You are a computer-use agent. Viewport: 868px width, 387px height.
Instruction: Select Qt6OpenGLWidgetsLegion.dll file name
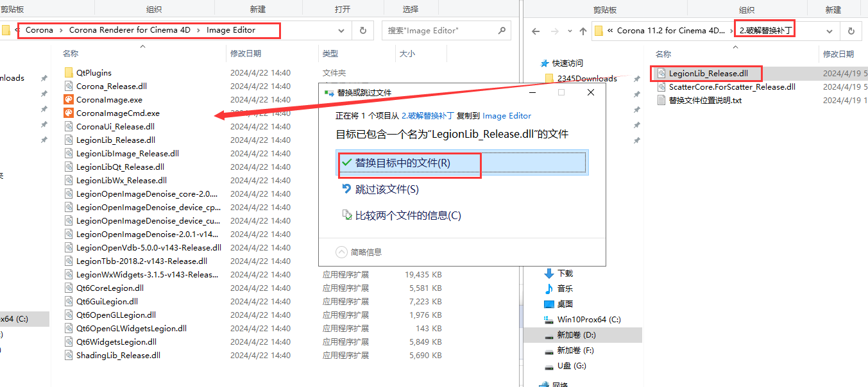[x=131, y=328]
